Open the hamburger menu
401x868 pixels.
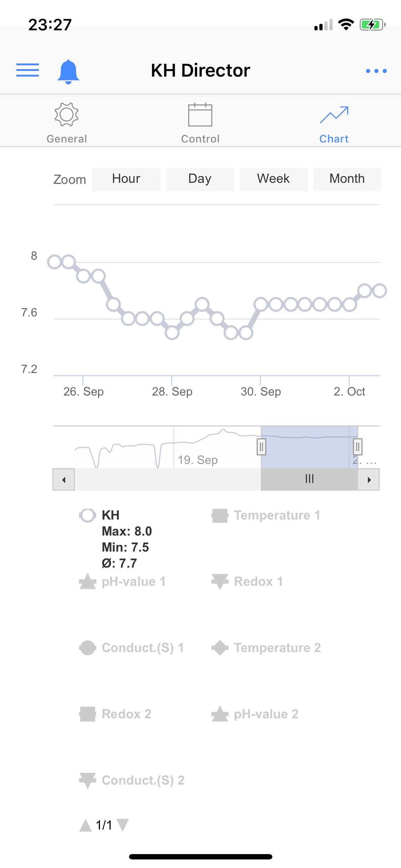click(x=28, y=70)
